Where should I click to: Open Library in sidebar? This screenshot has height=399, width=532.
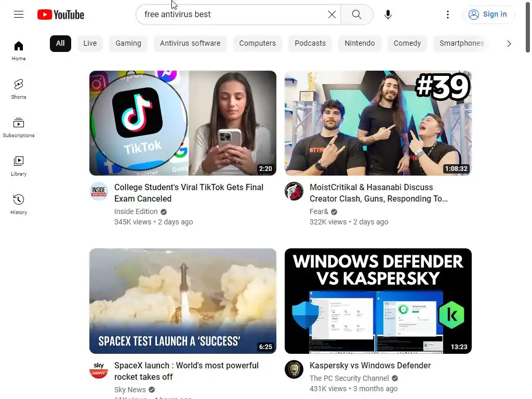19,166
